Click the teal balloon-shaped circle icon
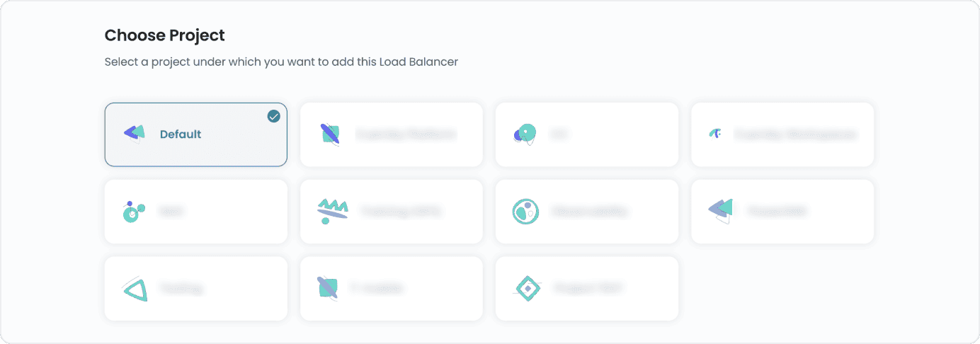Screen dimensions: 980x344 [x=525, y=134]
